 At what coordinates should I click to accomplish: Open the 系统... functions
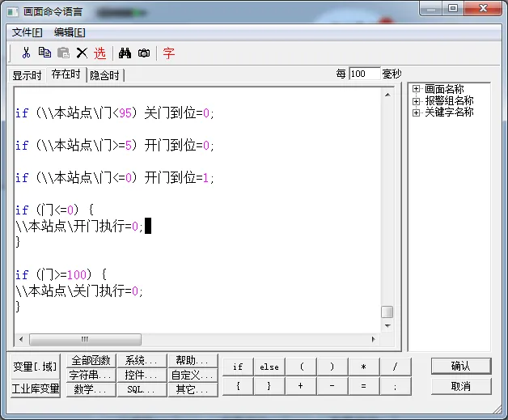142,360
